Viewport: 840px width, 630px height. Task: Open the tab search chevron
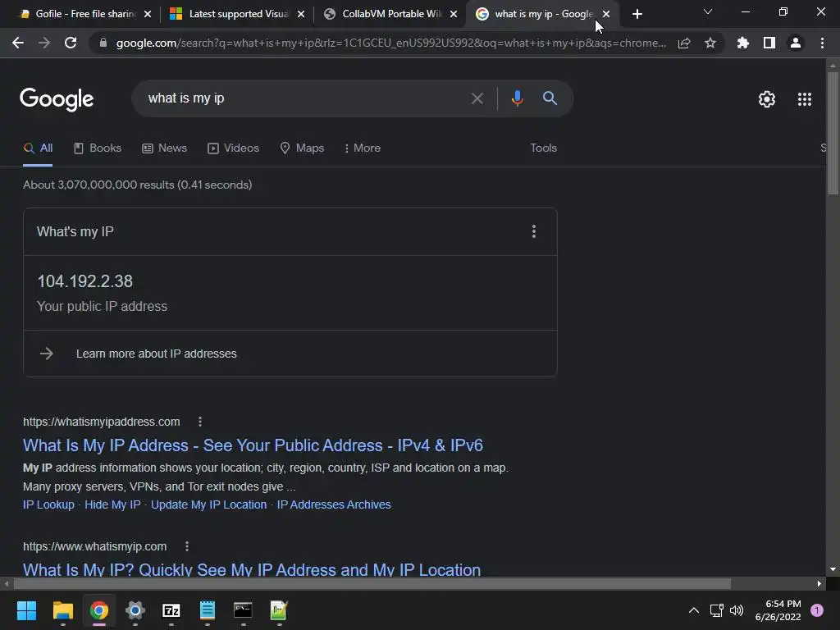(708, 11)
